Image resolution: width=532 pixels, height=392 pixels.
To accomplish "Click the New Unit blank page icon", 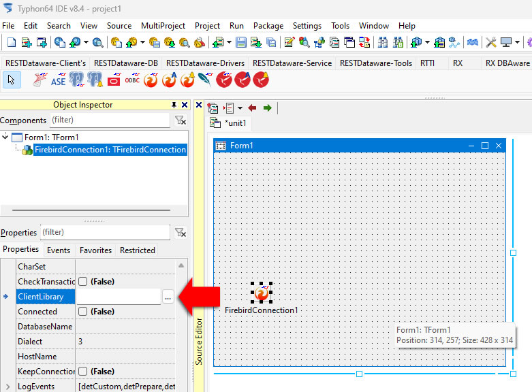I will tap(12, 42).
